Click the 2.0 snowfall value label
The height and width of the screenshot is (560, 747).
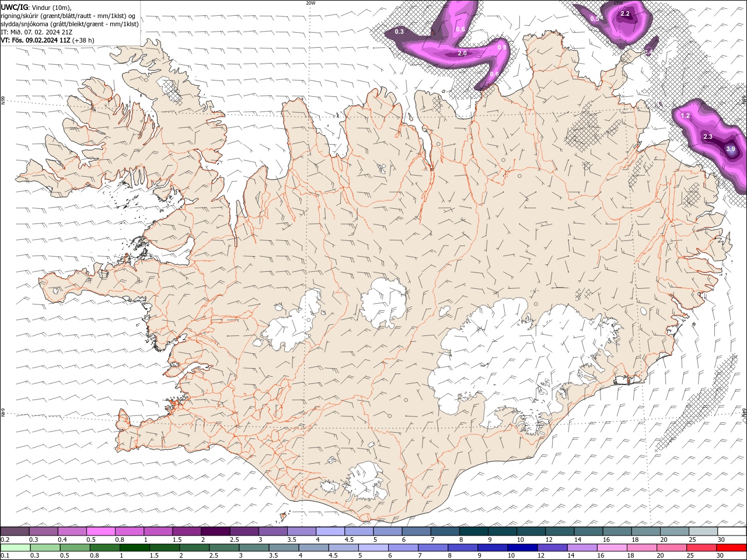[462, 53]
